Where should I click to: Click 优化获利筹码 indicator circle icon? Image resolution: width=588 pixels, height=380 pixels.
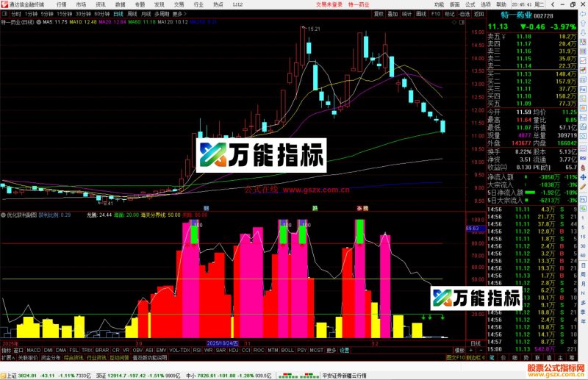(x=4, y=215)
